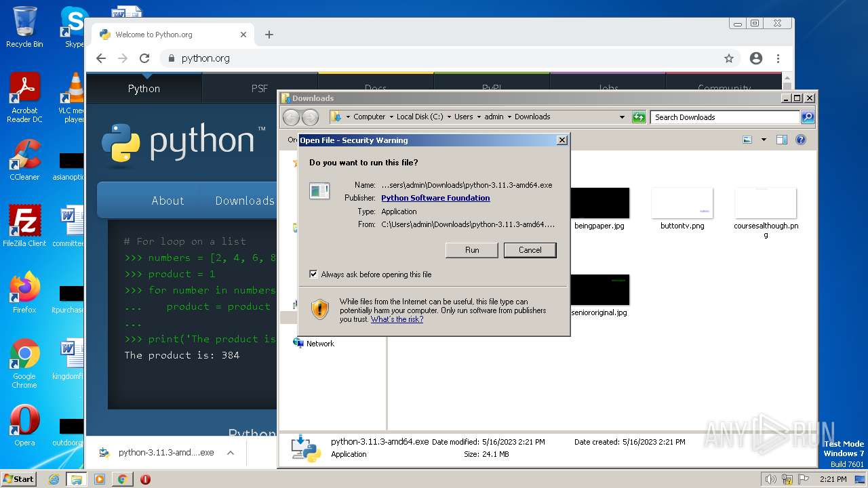Go back in Downloads explorer window
The height and width of the screenshot is (488, 868).
[291, 117]
